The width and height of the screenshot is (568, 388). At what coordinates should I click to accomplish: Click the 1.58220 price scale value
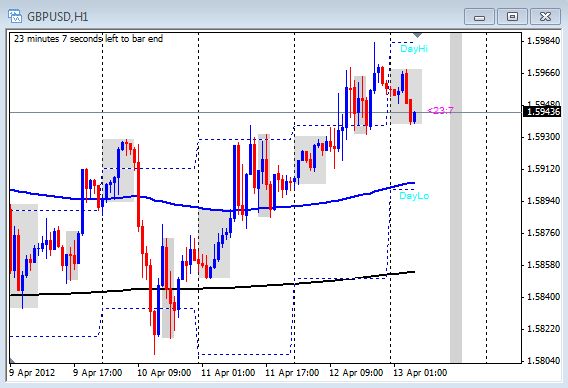(544, 329)
